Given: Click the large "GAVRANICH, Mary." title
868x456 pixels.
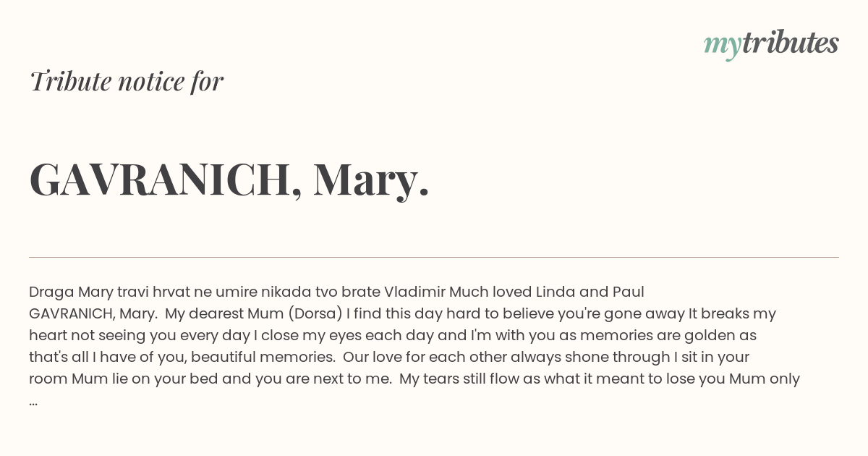Looking at the screenshot, I should coord(229,180).
